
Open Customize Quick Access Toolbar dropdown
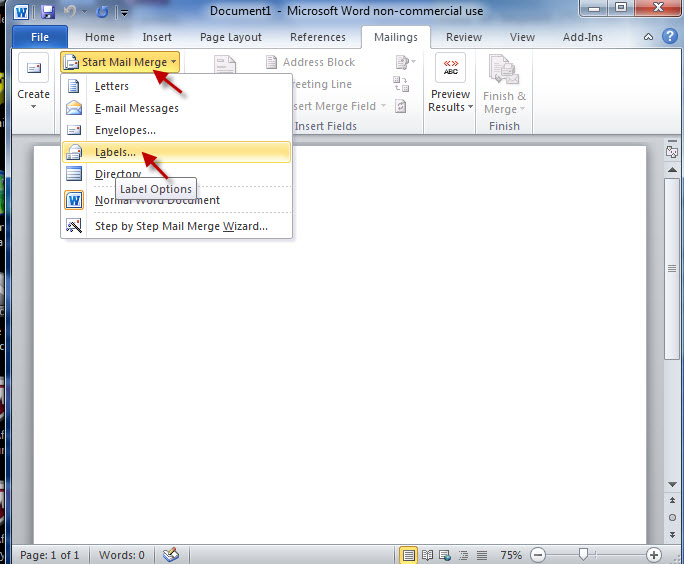pyautogui.click(x=124, y=13)
